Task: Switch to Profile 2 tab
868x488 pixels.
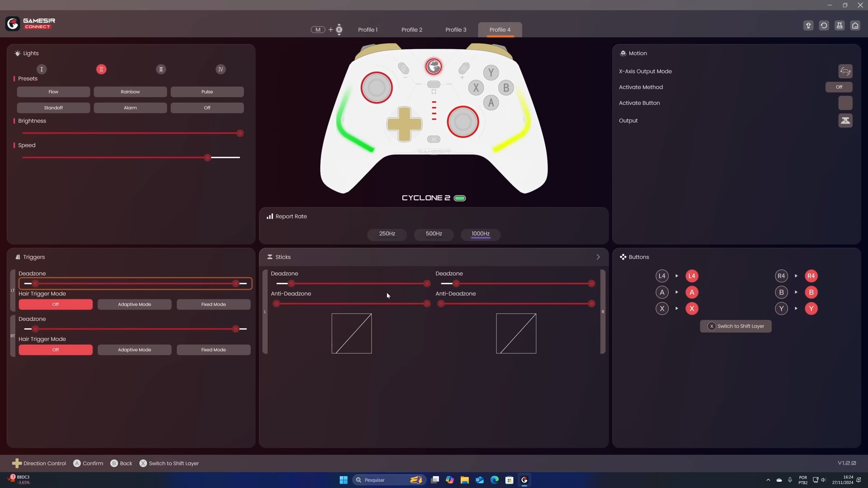Action: pos(412,30)
